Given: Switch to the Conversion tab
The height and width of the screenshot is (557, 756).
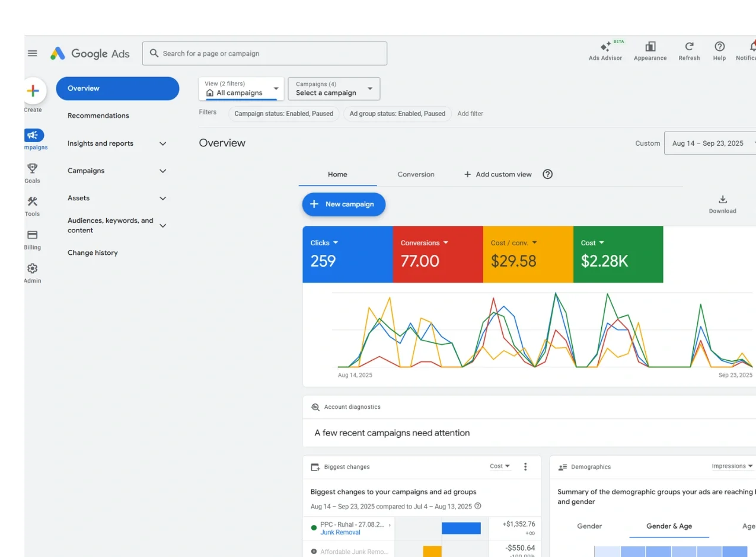Looking at the screenshot, I should tap(416, 175).
